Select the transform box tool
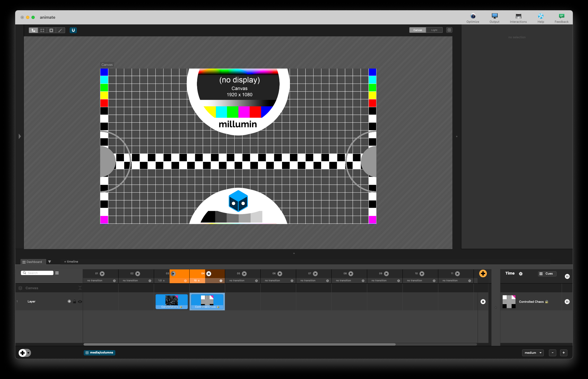 [x=42, y=30]
